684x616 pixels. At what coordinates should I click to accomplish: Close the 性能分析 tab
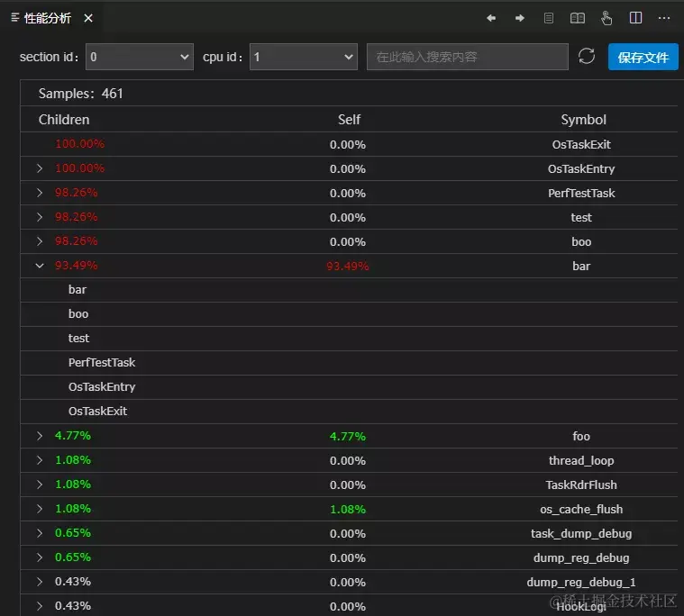point(88,18)
